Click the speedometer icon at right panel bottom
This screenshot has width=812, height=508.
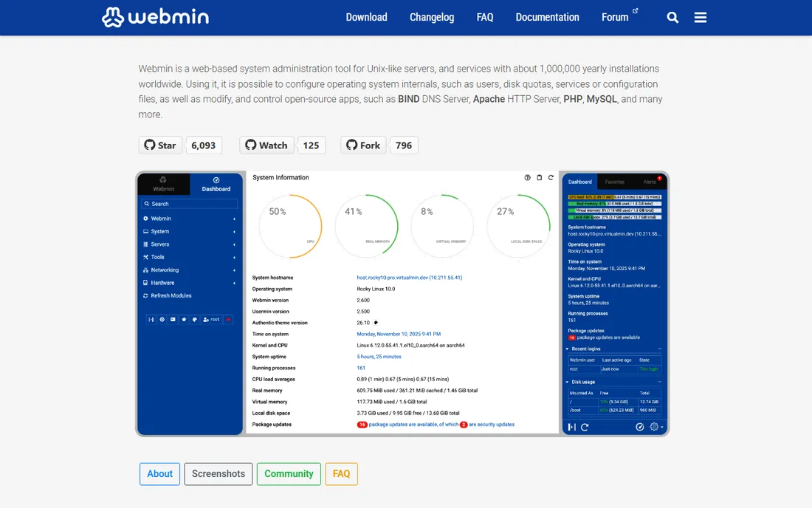click(640, 428)
